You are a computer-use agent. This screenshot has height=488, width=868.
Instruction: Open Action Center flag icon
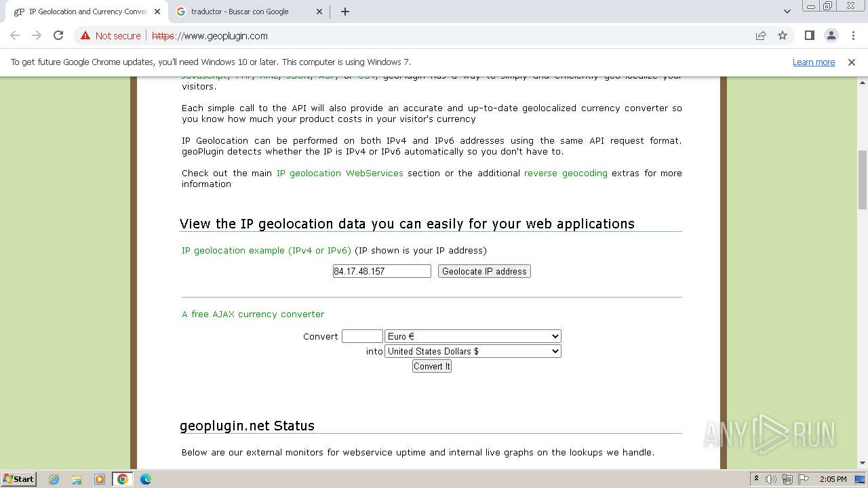[x=804, y=479]
